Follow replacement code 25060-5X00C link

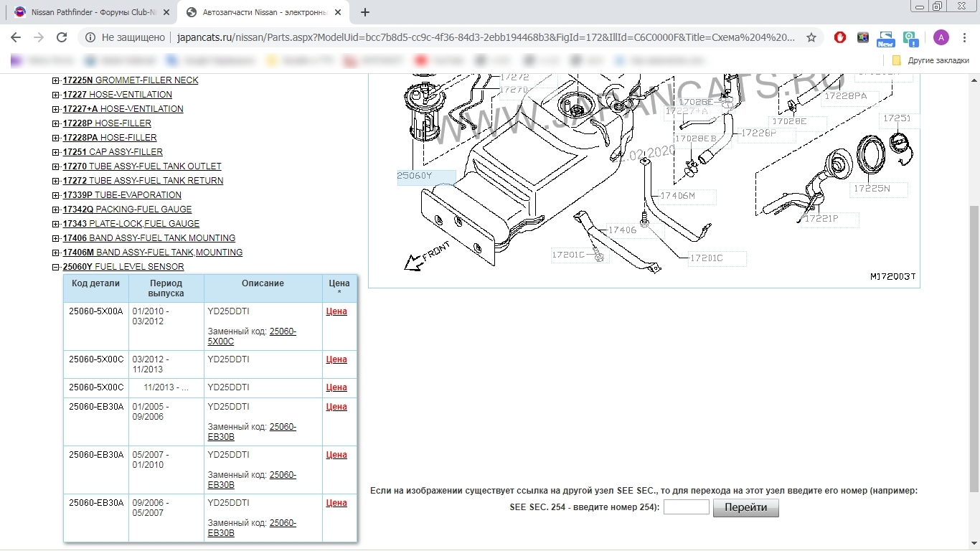(252, 336)
